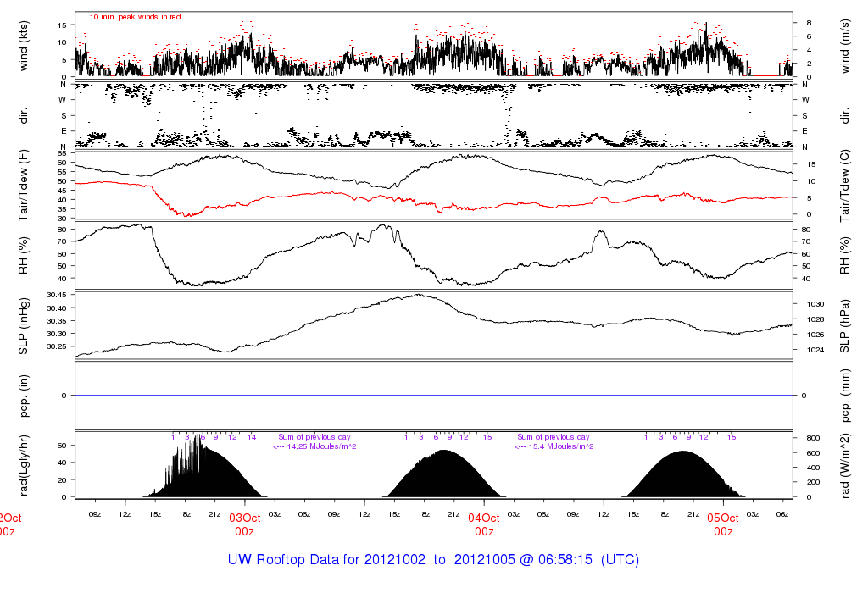Click the '1030' hPa tick value
Viewport: 868px width, 593px height.
(x=815, y=304)
